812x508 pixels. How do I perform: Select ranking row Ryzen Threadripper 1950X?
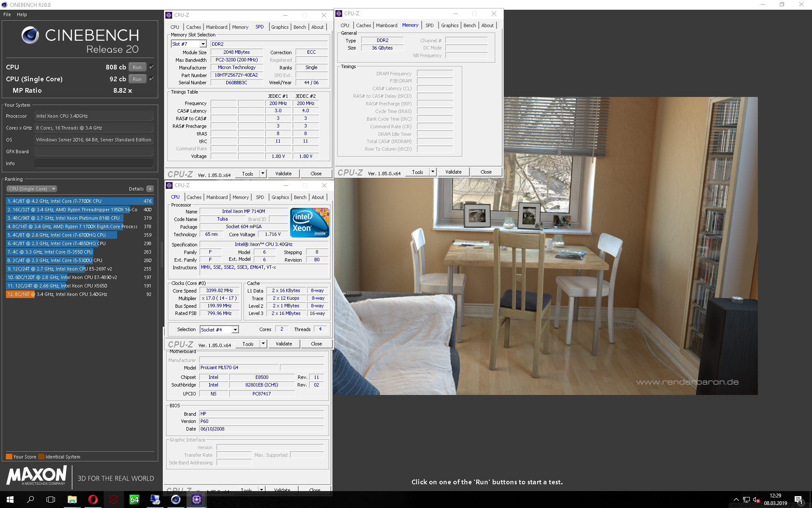pos(80,210)
